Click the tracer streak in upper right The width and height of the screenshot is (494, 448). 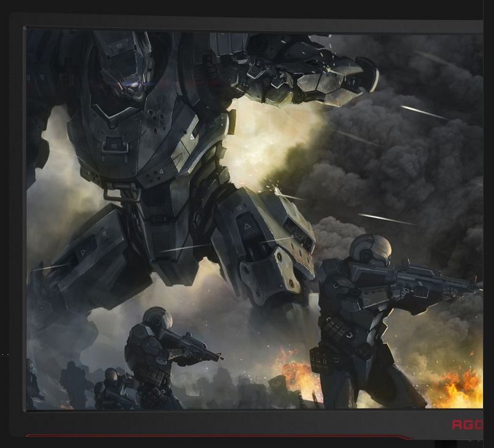[424, 112]
